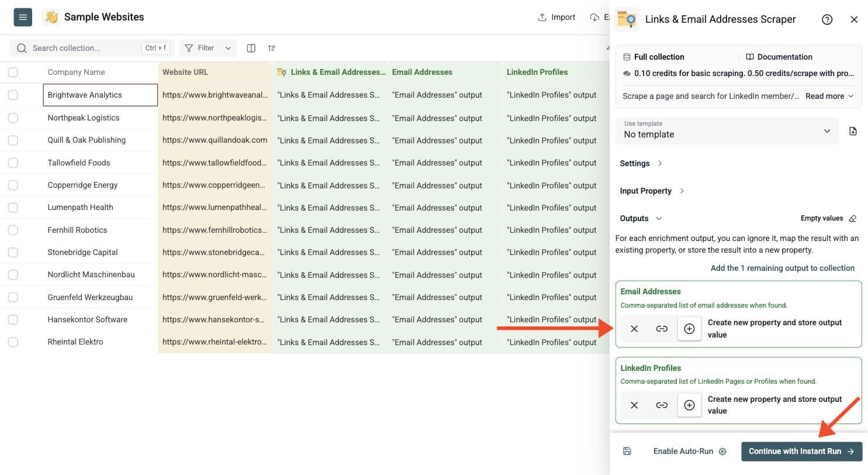This screenshot has width=868, height=475.
Task: Open the hamburger main menu
Action: click(x=23, y=18)
